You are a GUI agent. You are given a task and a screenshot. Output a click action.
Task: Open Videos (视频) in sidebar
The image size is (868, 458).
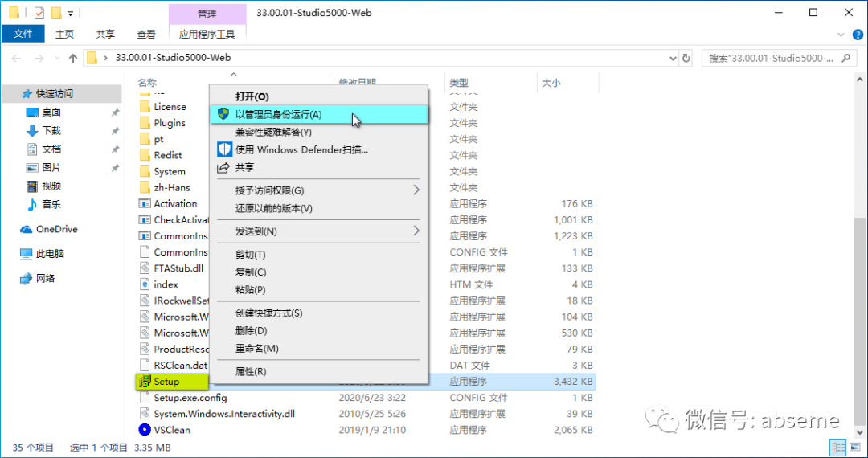(x=51, y=186)
